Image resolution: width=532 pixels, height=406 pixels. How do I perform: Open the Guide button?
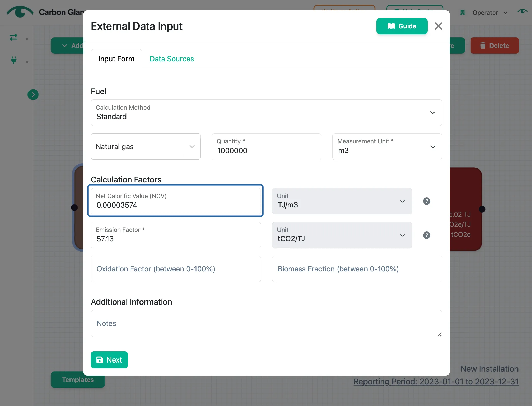click(x=402, y=26)
